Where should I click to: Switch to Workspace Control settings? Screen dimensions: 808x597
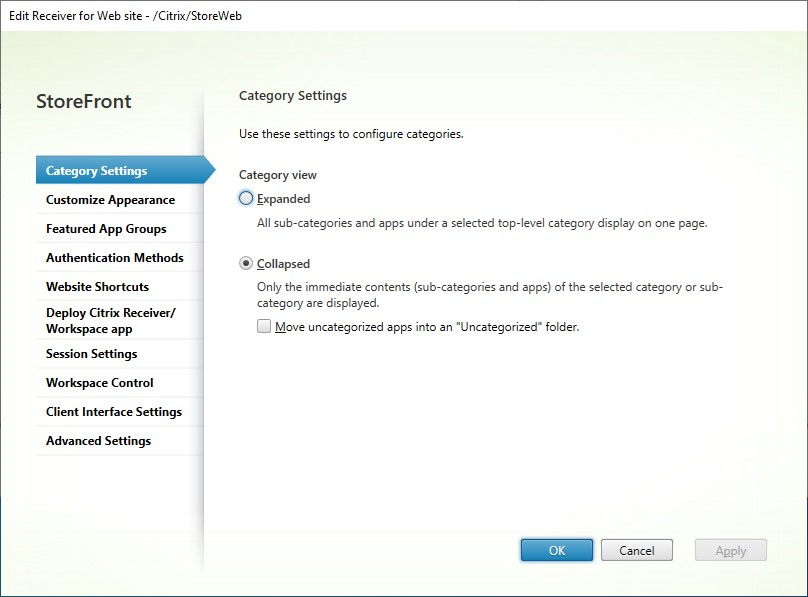(x=99, y=382)
